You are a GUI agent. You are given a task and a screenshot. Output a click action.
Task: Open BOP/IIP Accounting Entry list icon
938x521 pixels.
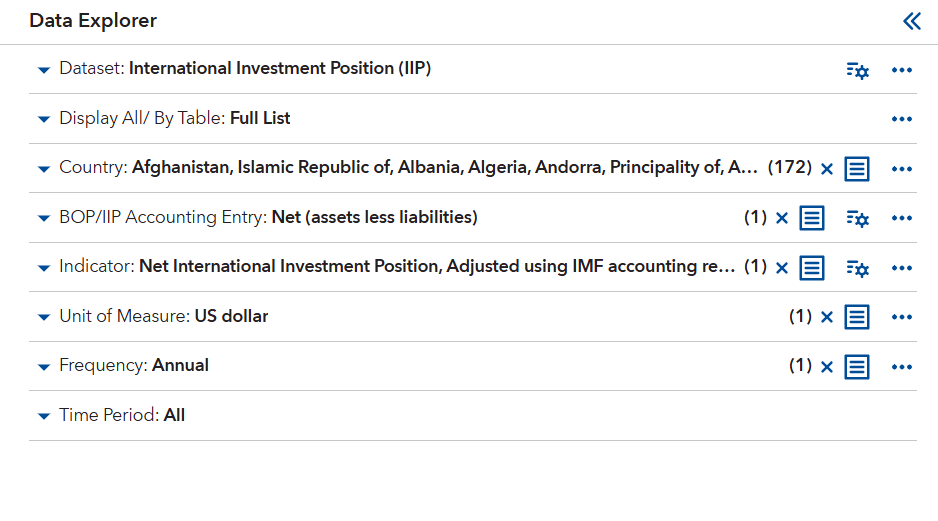click(x=812, y=218)
